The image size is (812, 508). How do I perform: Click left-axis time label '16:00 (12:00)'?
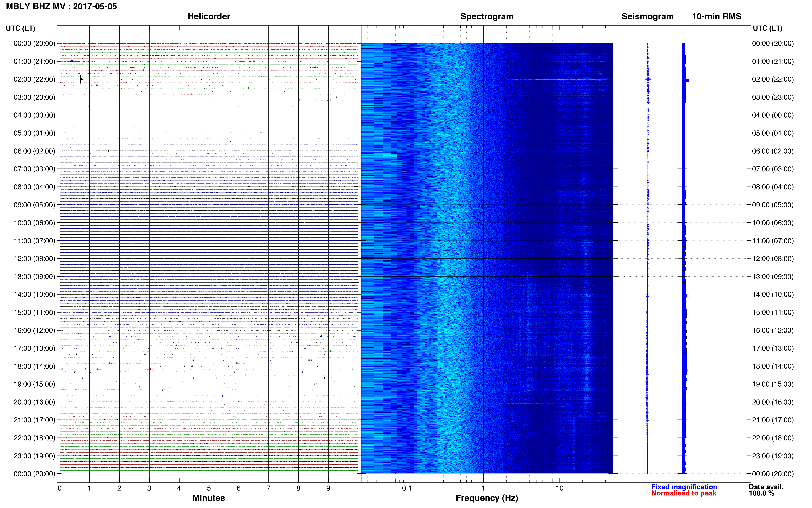pos(34,330)
